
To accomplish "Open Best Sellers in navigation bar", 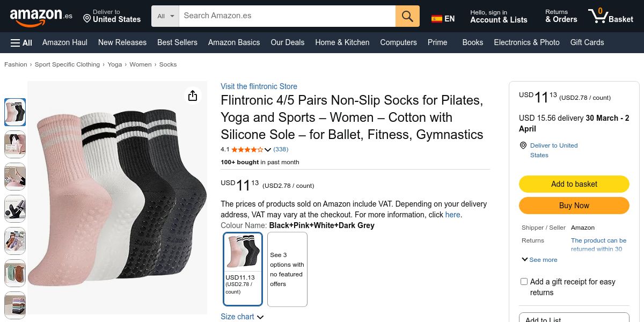I will [x=177, y=42].
